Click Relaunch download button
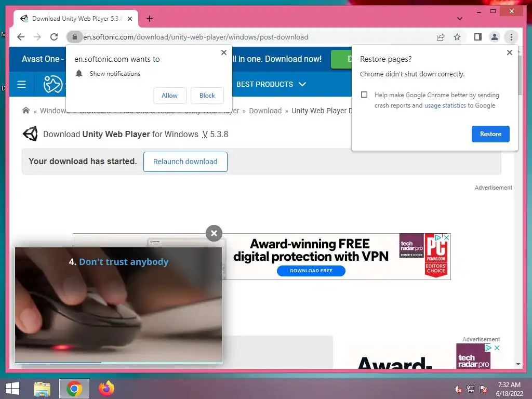 pos(185,162)
